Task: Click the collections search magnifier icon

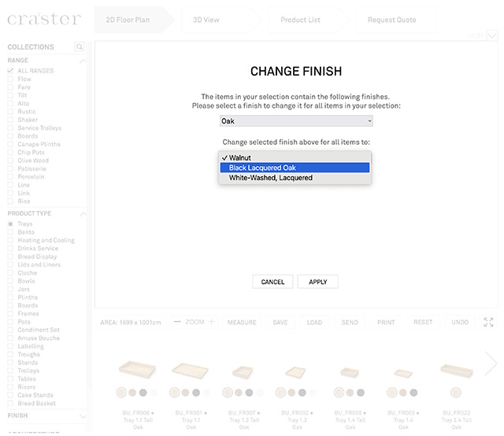Action: pyautogui.click(x=80, y=47)
